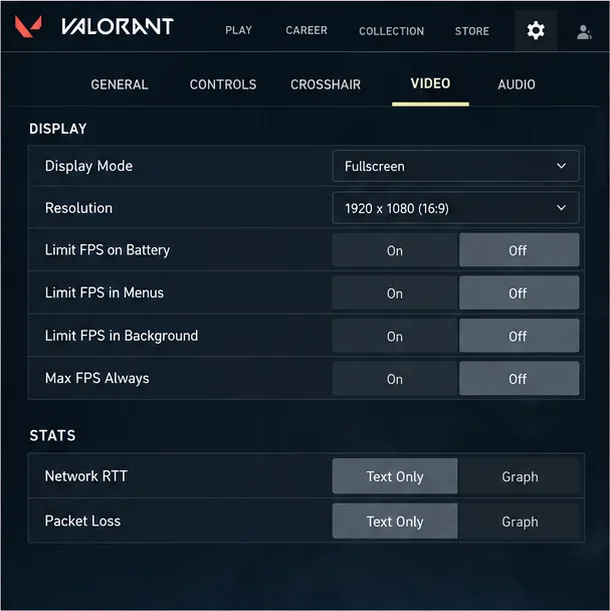Click the Resolution chevron arrow

(x=561, y=208)
